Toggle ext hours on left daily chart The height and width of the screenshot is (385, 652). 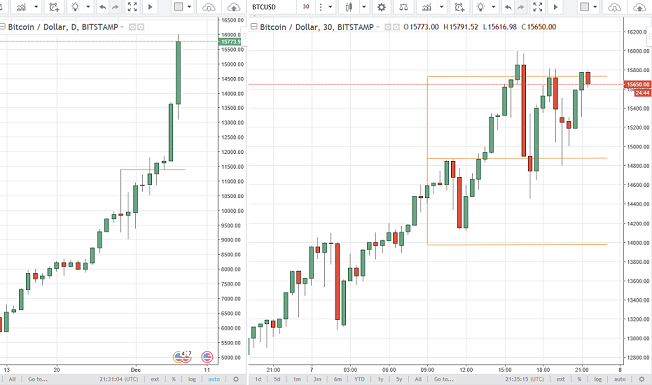155,379
